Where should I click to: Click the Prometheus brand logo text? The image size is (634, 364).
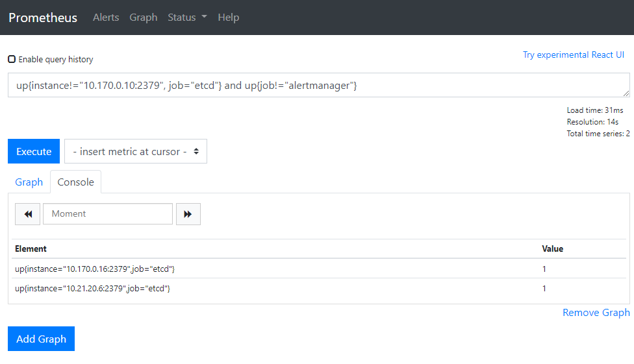[x=43, y=18]
